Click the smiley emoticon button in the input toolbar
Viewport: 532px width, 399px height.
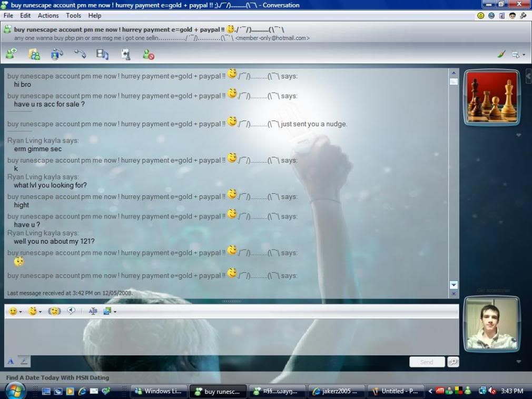[x=13, y=311]
